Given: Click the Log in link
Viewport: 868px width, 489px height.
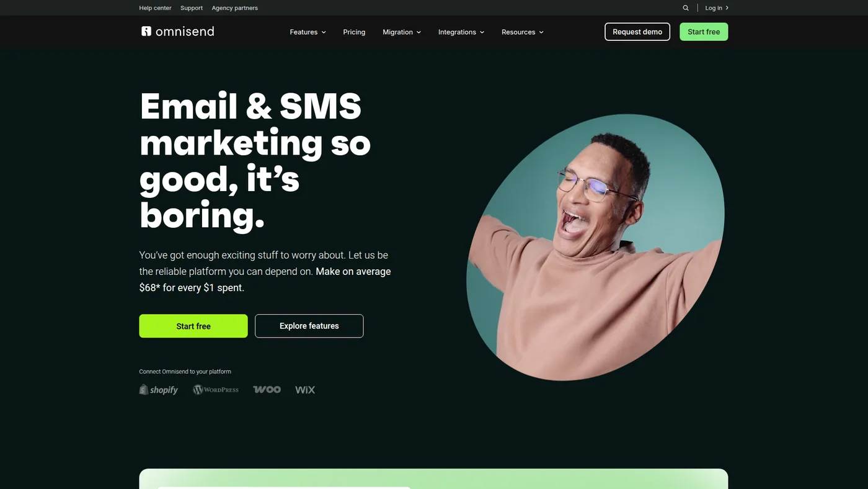Looking at the screenshot, I should tap(714, 8).
